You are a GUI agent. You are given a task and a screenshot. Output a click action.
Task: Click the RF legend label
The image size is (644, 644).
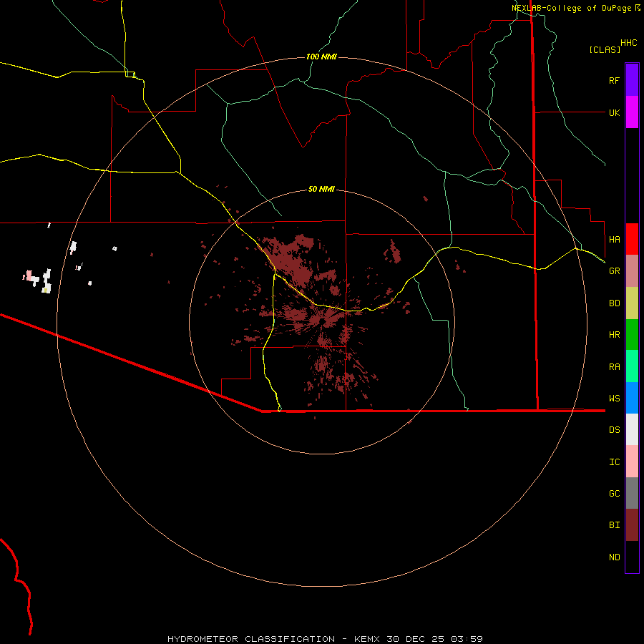[x=614, y=80]
